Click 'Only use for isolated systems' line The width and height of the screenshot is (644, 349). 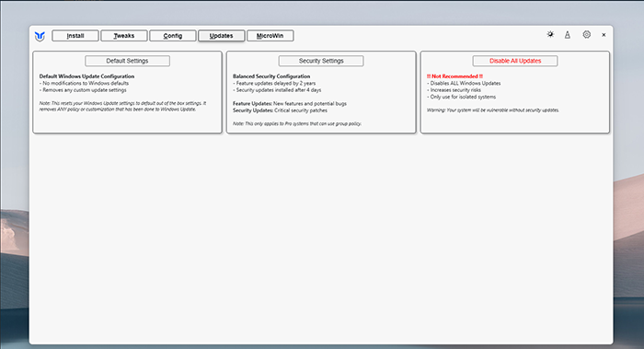461,97
